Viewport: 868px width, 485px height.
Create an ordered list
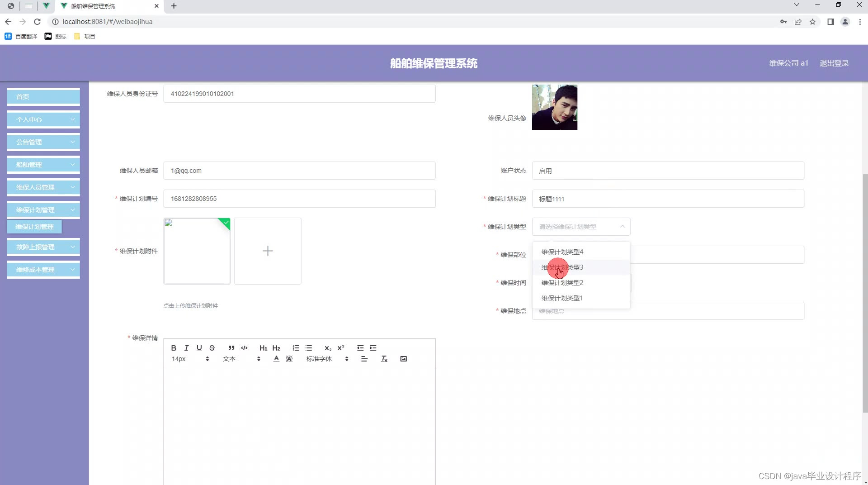(x=296, y=348)
